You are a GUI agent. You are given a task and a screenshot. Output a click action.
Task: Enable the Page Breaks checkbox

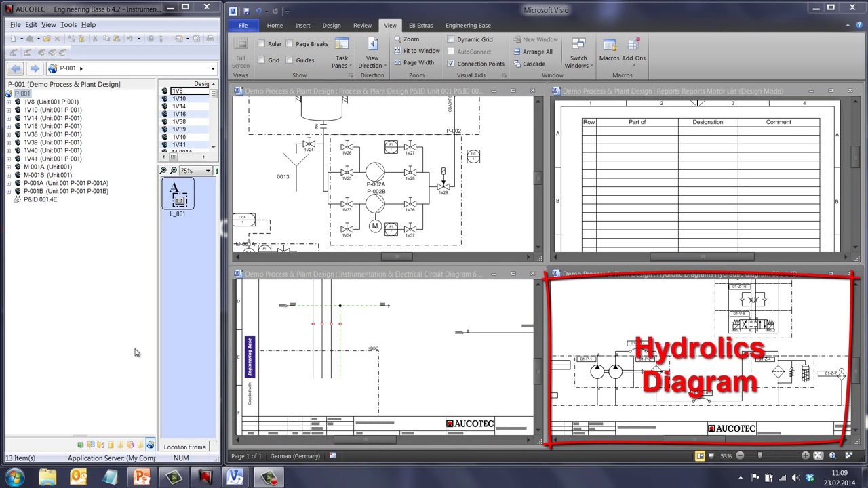pos(290,44)
